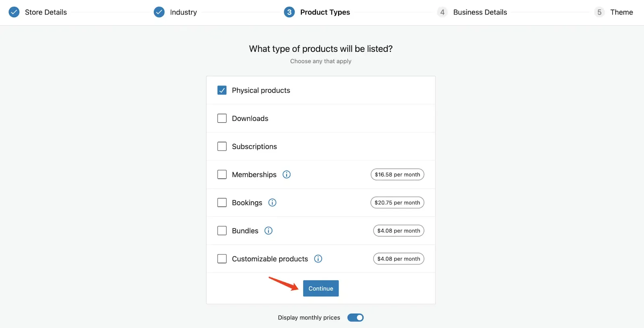Click the Bundles label text
The width and height of the screenshot is (644, 328).
[x=245, y=231]
